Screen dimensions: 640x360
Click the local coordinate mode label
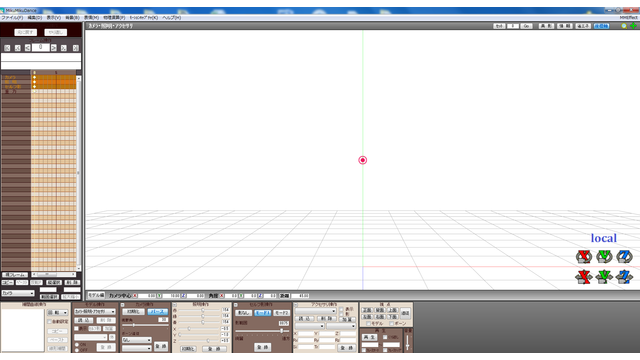[x=604, y=238]
